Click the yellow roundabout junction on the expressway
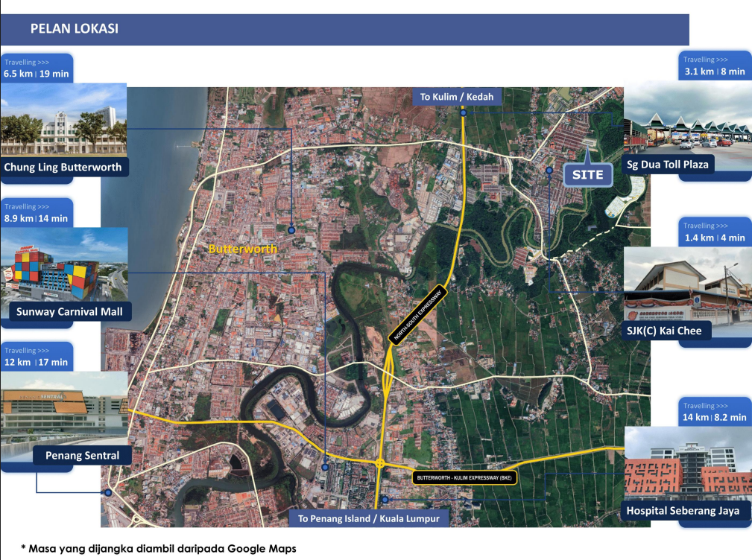Image resolution: width=752 pixels, height=560 pixels. coord(380,463)
